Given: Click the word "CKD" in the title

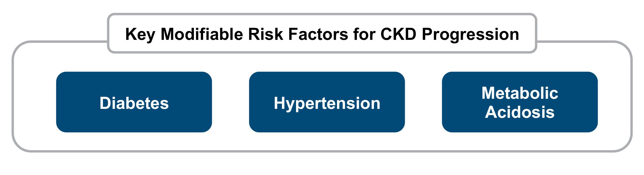Looking at the screenshot, I should 398,34.
